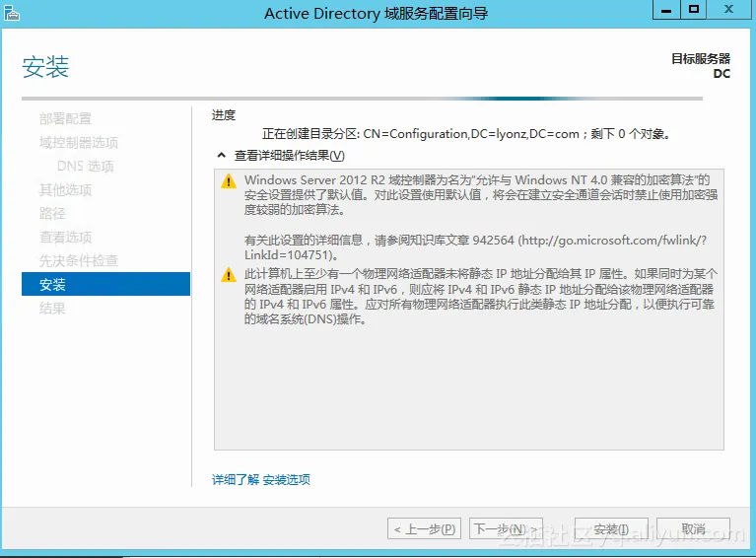Click the second warning icon about static IP
This screenshot has height=558, width=756.
point(228,275)
